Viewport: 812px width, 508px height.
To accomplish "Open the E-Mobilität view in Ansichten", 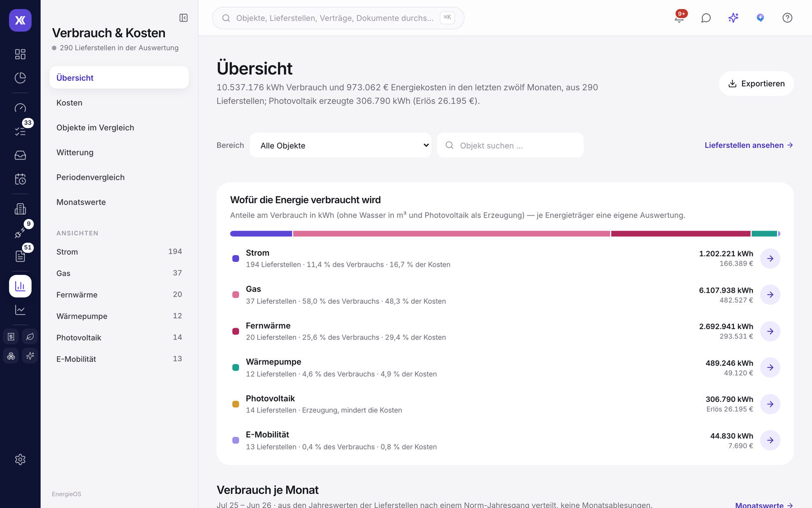I will pos(119,359).
